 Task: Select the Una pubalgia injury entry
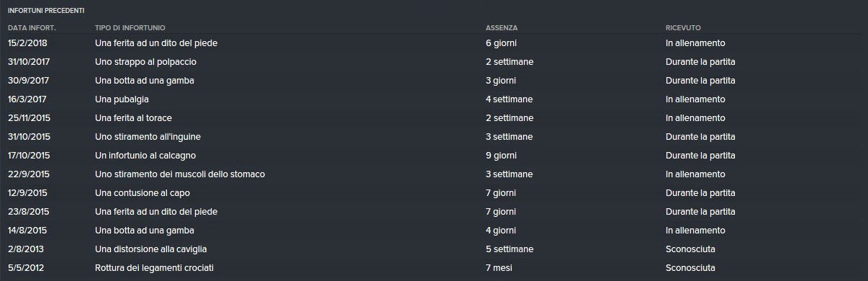click(x=434, y=99)
